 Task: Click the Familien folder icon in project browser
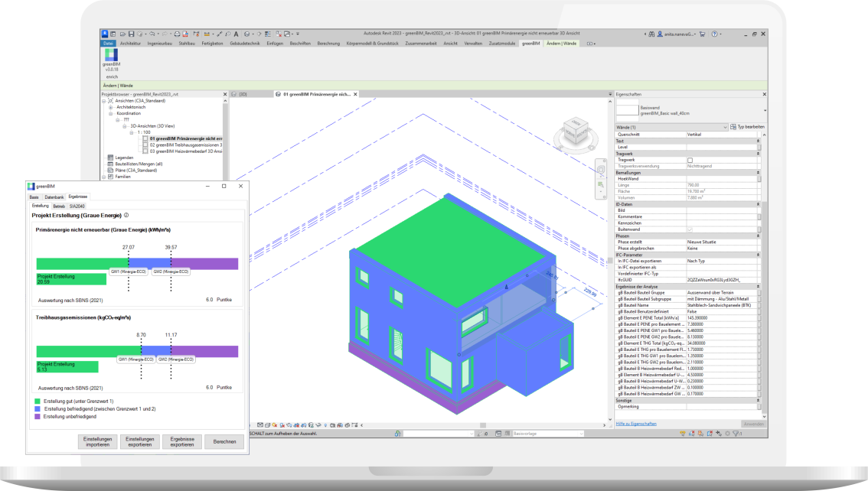coord(111,177)
